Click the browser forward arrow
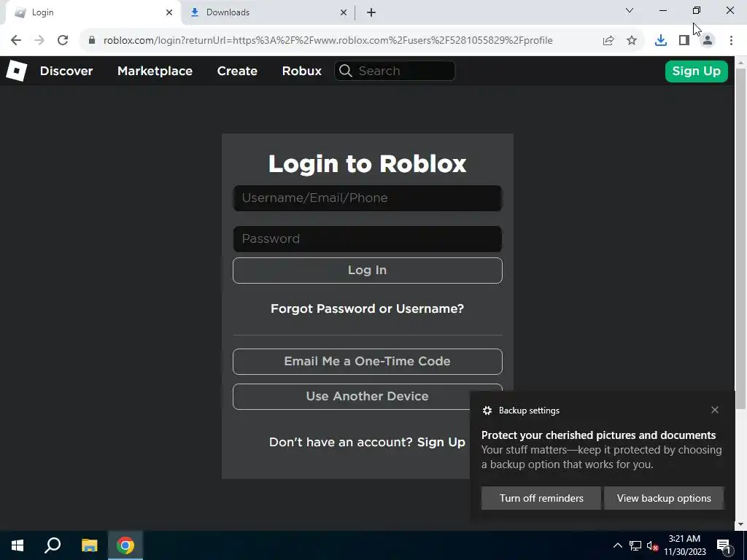 (39, 41)
